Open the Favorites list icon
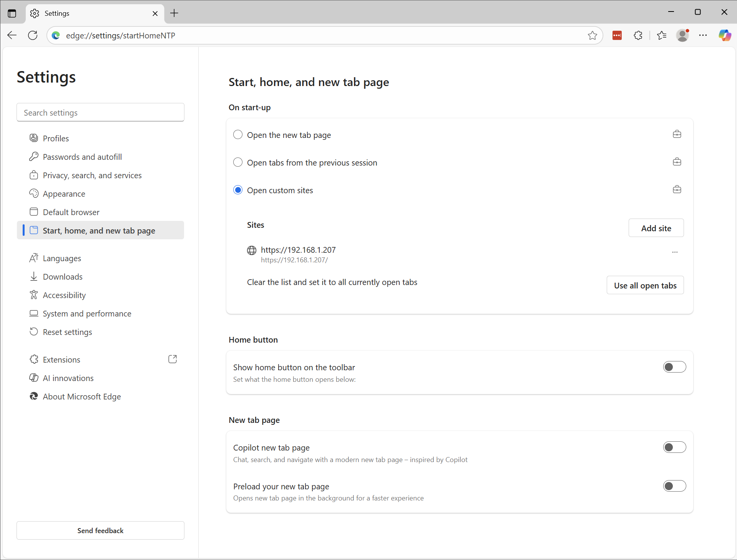The width and height of the screenshot is (737, 560). (x=661, y=35)
